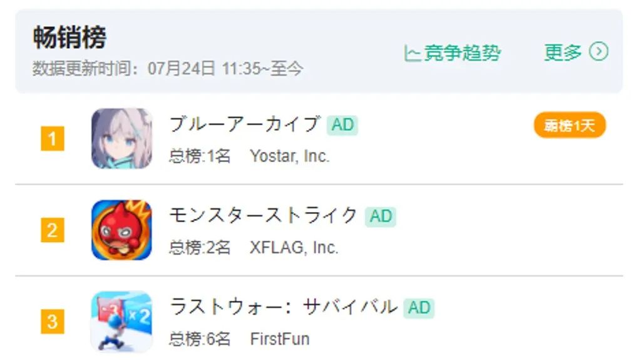Open the ブルーアーカイブ title
Image resolution: width=641 pixels, height=364 pixels.
(x=245, y=124)
